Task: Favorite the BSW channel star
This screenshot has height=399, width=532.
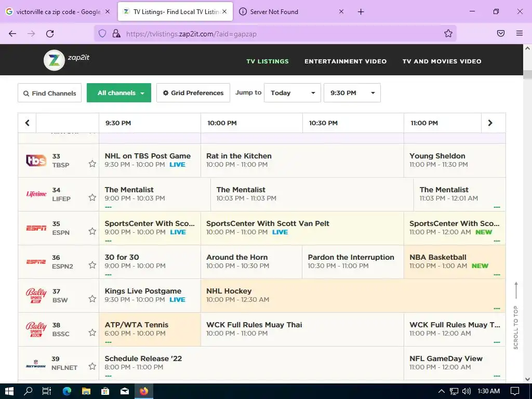Action: click(92, 299)
